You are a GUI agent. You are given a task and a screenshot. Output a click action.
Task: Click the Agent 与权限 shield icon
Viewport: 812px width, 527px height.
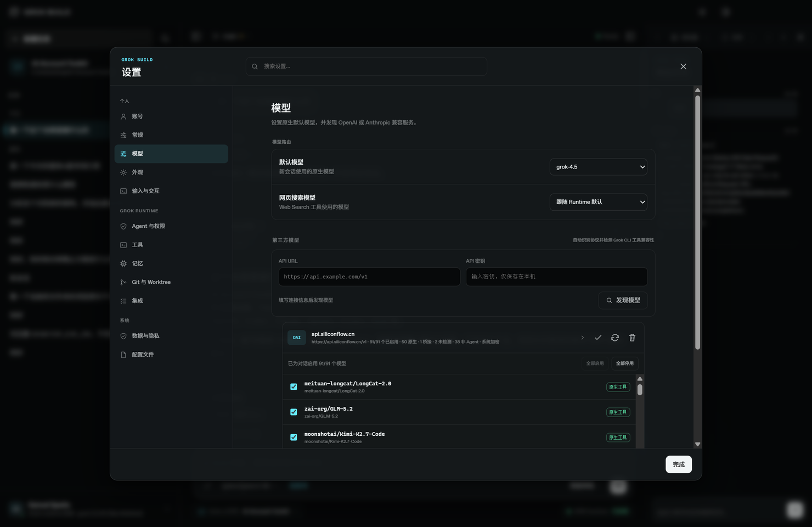123,226
